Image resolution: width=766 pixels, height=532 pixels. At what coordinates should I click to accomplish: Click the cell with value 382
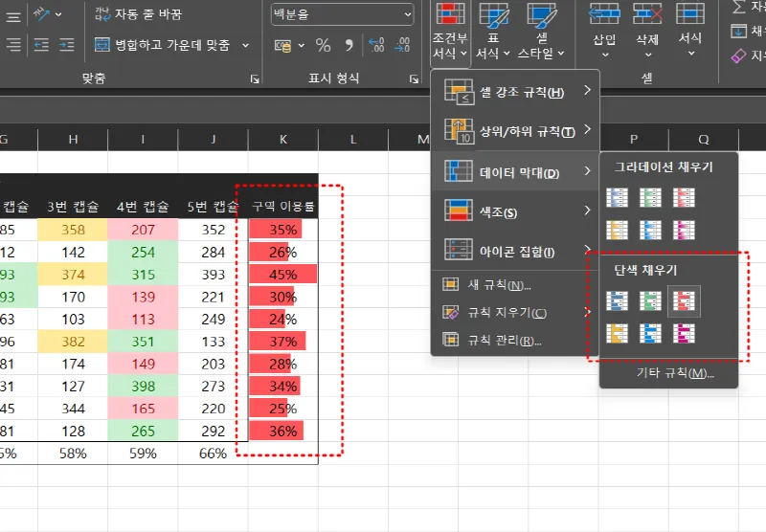pyautogui.click(x=73, y=342)
